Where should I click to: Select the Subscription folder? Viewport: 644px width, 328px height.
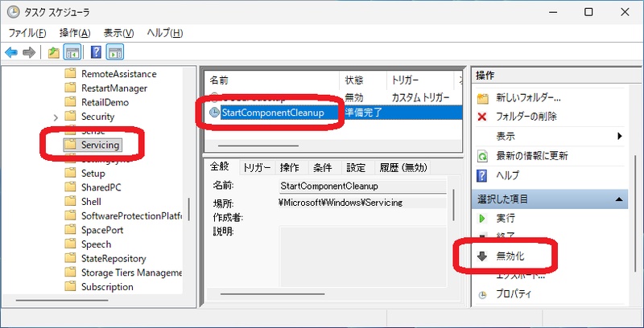[107, 286]
